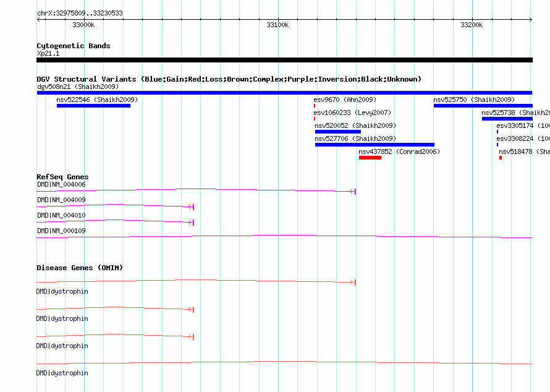Image resolution: width=550 pixels, height=392 pixels.
Task: Click the magenta NM_004009 transcript end arrow
Action: click(x=191, y=207)
